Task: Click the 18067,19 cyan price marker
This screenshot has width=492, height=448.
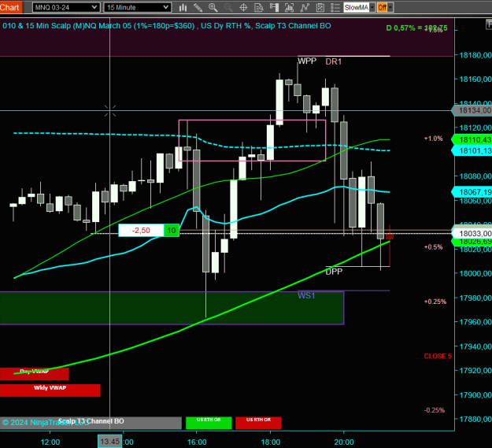Action: coord(472,191)
